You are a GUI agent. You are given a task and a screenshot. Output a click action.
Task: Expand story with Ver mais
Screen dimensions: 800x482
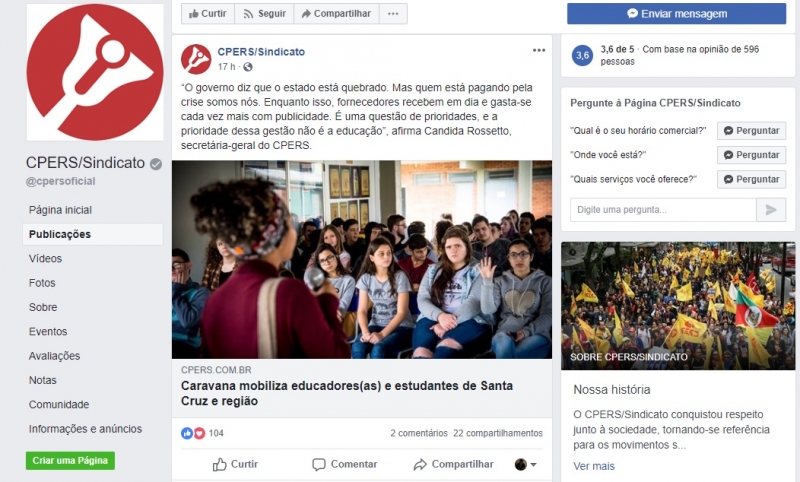(x=593, y=466)
